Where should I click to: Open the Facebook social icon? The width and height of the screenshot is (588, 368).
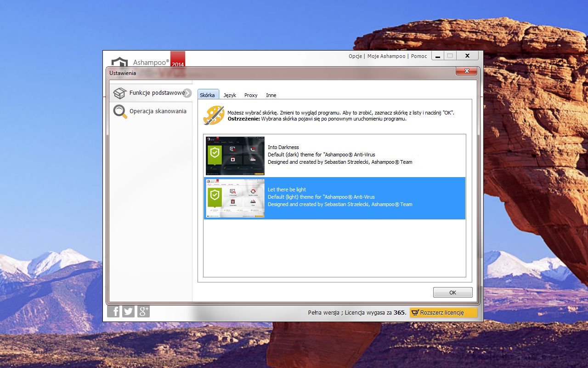point(113,311)
